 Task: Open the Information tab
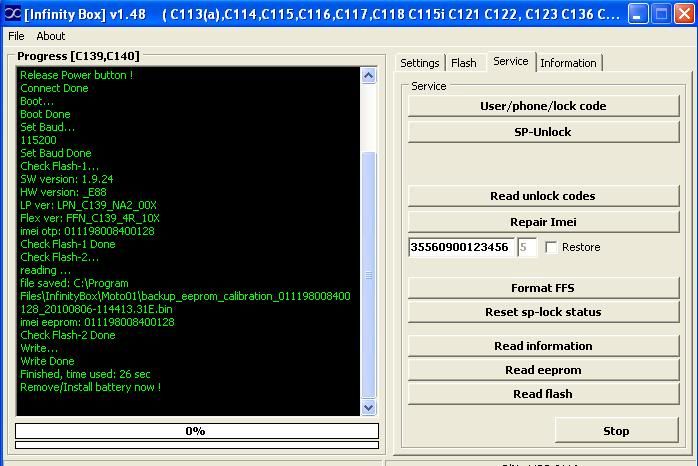pos(568,63)
